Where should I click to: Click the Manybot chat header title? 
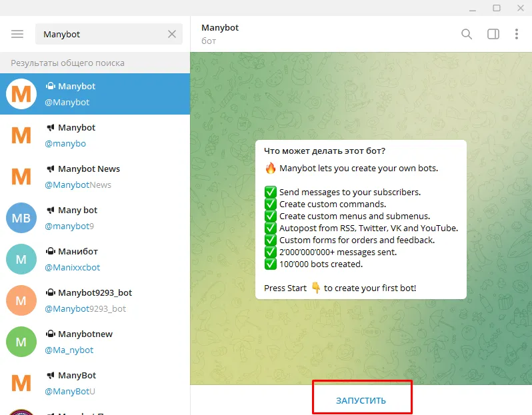[220, 27]
